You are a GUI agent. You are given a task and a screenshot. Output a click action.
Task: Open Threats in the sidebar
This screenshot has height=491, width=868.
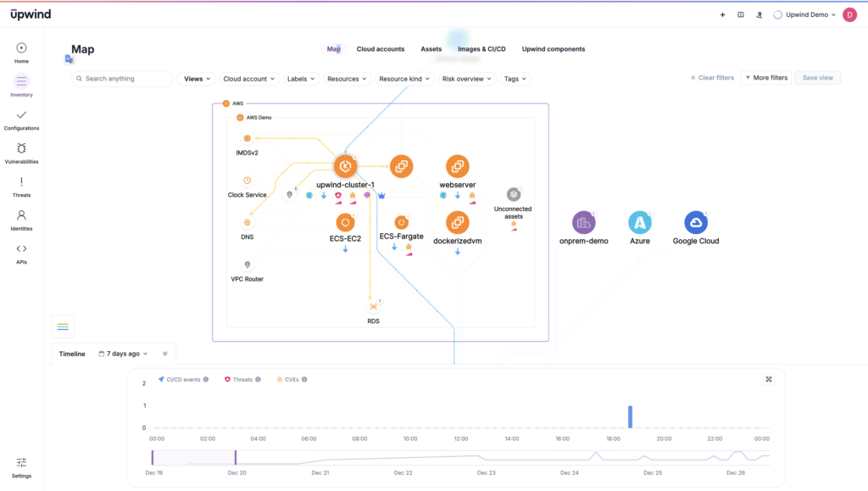21,182
